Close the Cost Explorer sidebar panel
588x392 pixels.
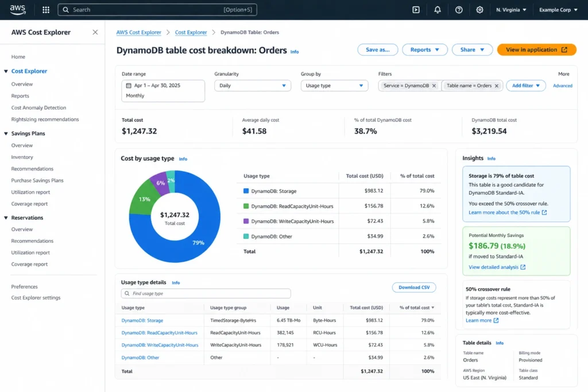[95, 32]
